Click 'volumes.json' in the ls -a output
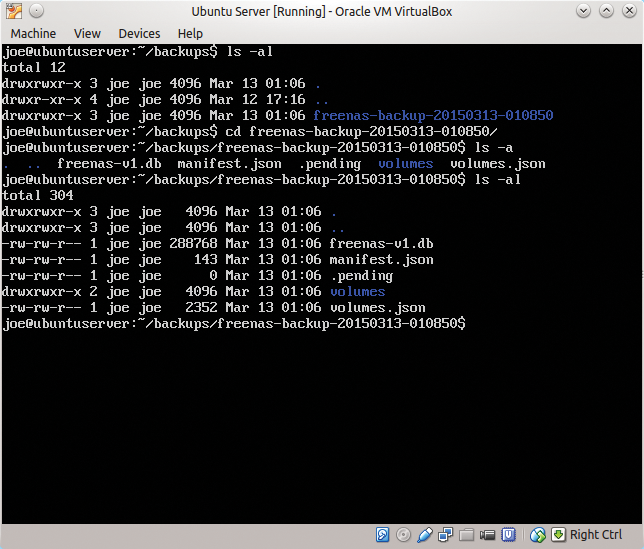 (498, 163)
